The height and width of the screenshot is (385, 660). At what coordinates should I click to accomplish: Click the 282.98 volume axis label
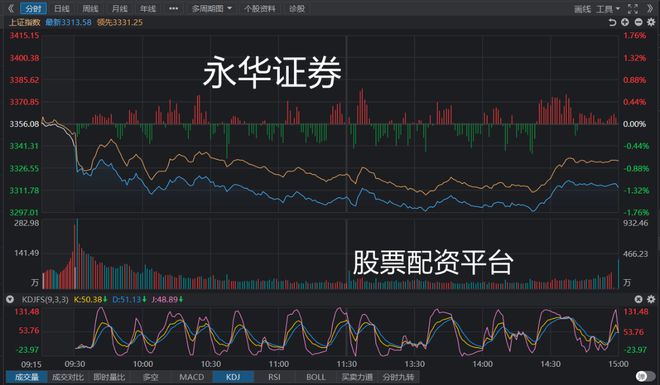26,223
